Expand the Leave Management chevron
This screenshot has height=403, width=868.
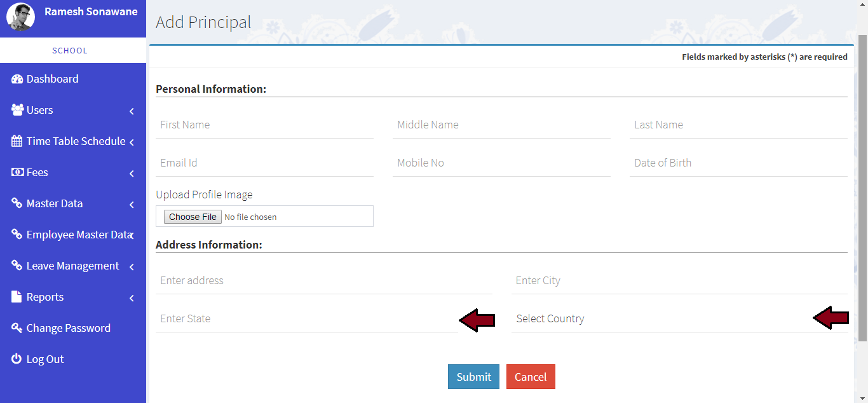[x=132, y=267]
